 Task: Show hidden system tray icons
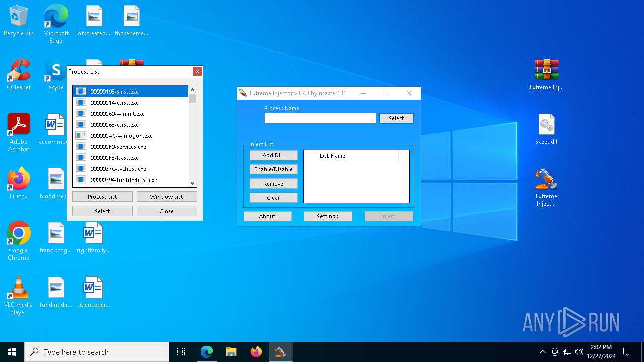542,352
